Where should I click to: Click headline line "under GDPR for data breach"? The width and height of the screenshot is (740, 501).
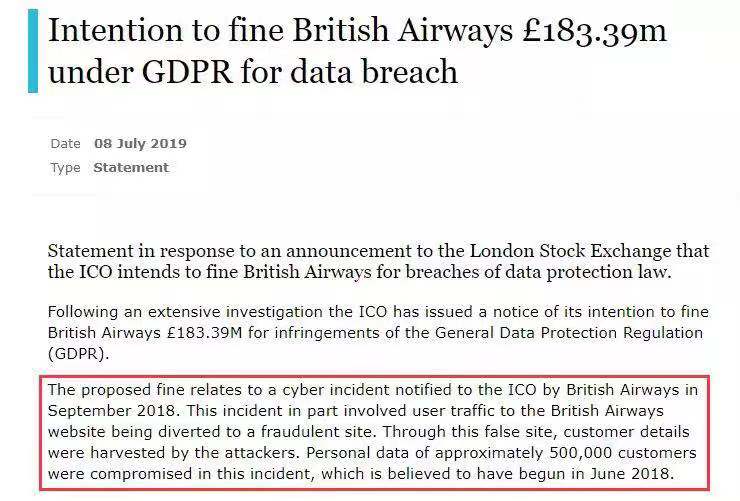click(x=253, y=72)
